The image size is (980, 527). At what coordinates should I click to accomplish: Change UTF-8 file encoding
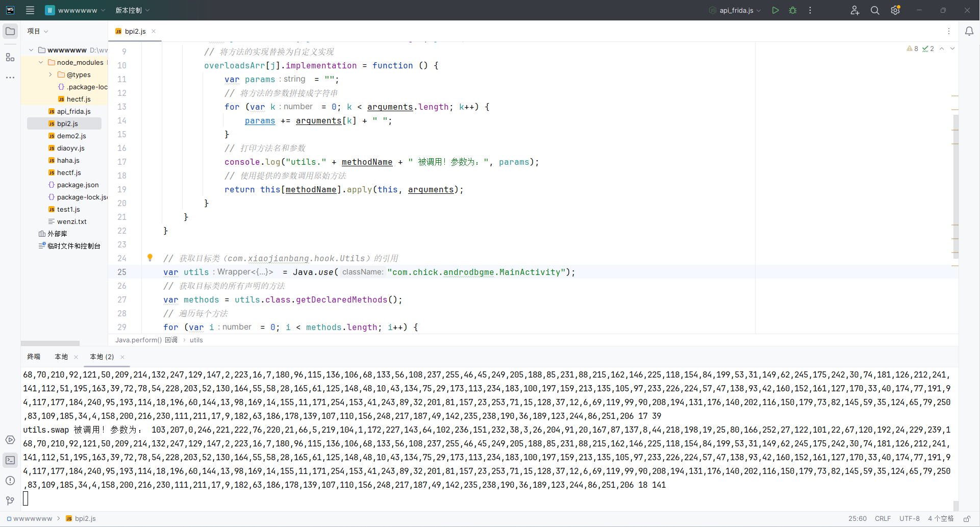(910, 518)
